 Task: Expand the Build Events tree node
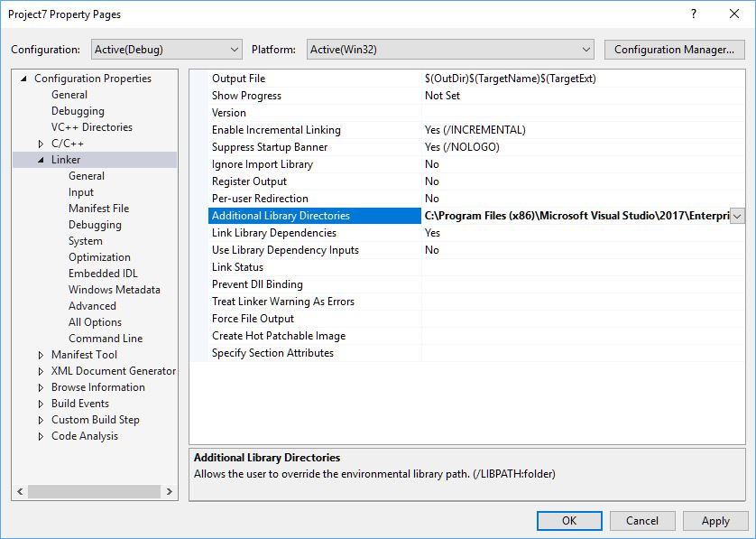(40, 403)
